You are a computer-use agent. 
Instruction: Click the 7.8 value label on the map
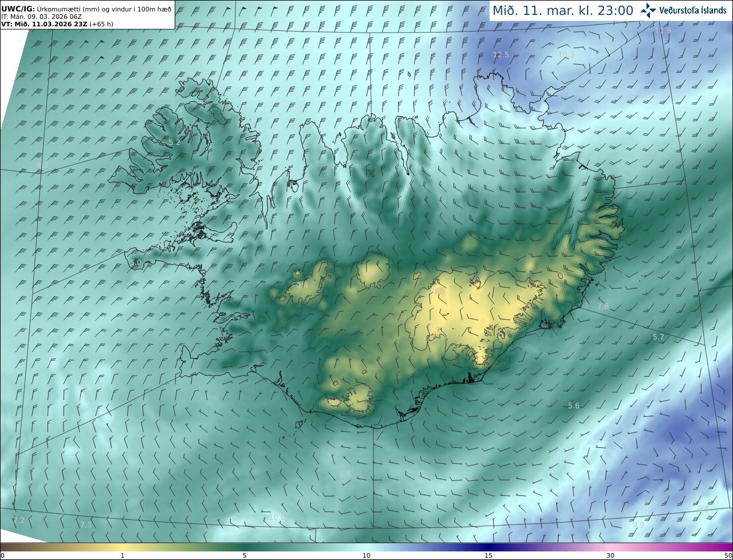(603, 306)
